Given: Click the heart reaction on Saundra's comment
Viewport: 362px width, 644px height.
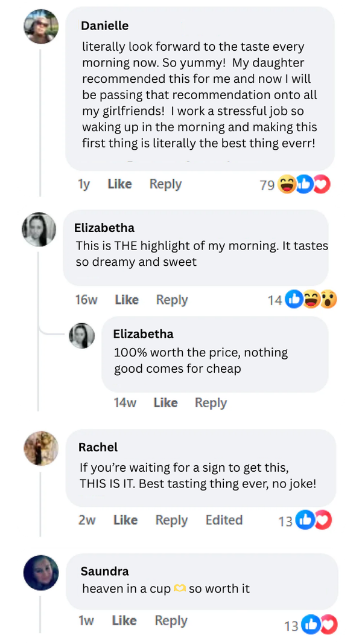Looking at the screenshot, I should click(328, 625).
